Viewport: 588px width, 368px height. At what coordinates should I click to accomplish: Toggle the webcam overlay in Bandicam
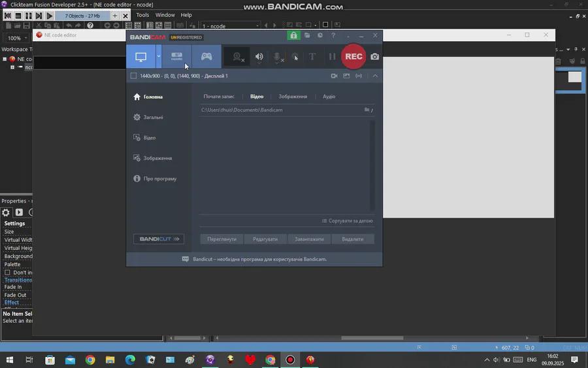coord(237,57)
